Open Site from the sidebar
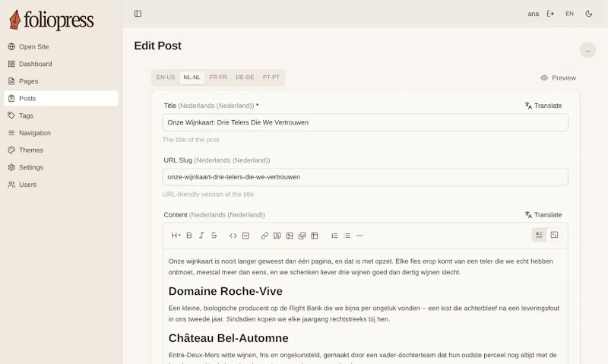This screenshot has width=608, height=364. pos(61,46)
